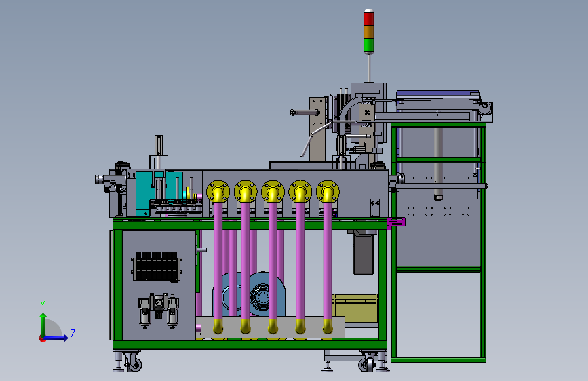
Task: Select the black solenoid valve manifold on the panel
Action: [x=157, y=266]
